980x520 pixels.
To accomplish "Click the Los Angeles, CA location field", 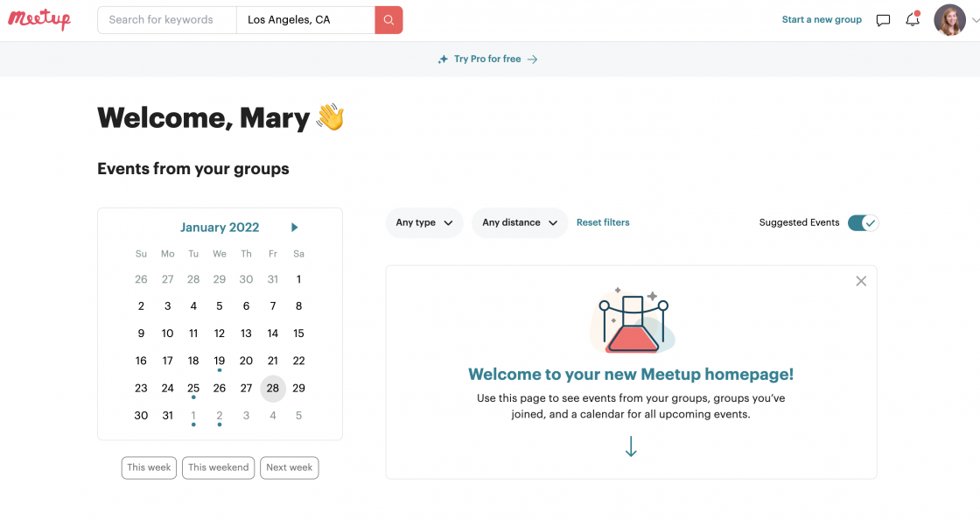I will pos(305,20).
